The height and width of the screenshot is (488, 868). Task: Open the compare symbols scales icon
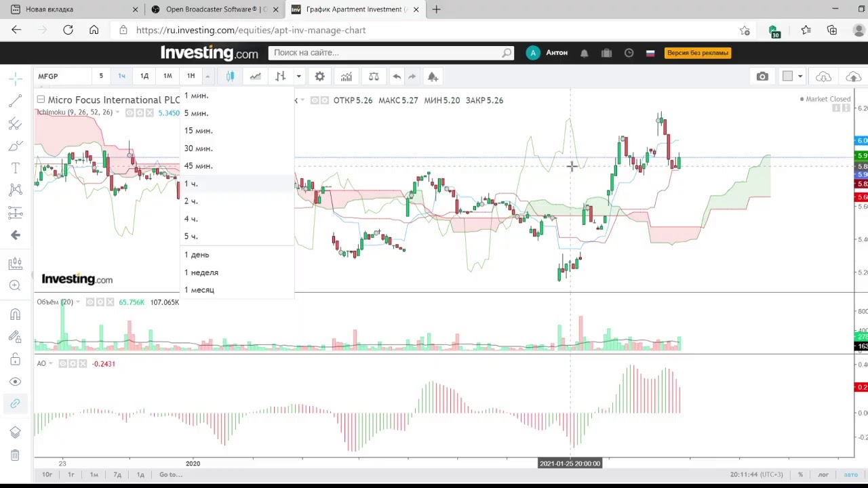(x=374, y=77)
